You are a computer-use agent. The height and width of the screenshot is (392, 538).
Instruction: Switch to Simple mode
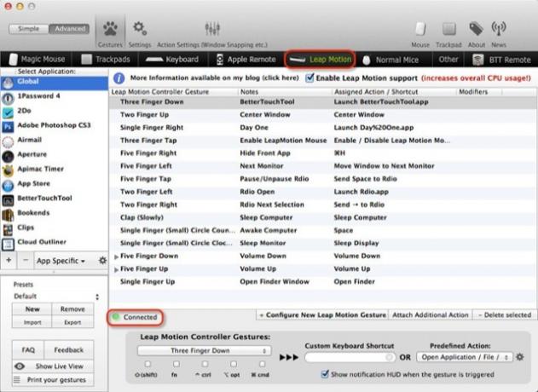28,29
